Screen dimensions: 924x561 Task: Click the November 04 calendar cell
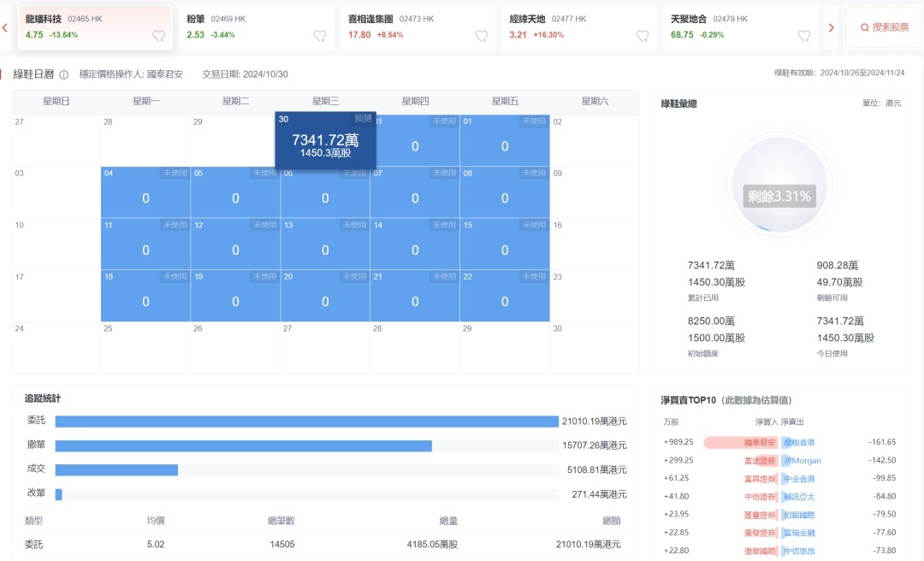coord(145,192)
